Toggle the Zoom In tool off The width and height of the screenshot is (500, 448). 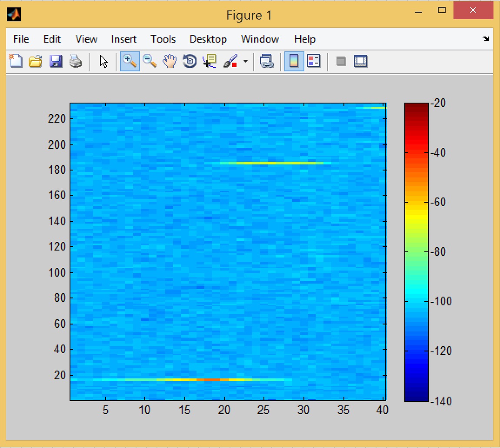[130, 61]
